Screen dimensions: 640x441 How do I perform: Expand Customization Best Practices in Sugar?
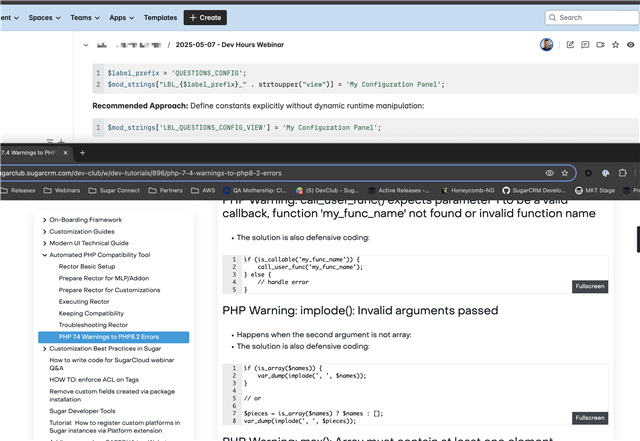(x=44, y=349)
